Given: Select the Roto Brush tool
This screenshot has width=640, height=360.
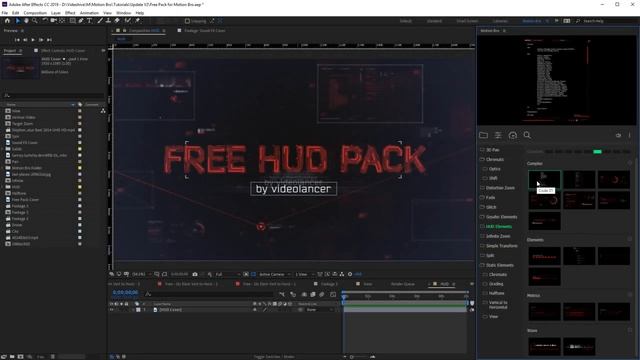Looking at the screenshot, I should [128, 20].
